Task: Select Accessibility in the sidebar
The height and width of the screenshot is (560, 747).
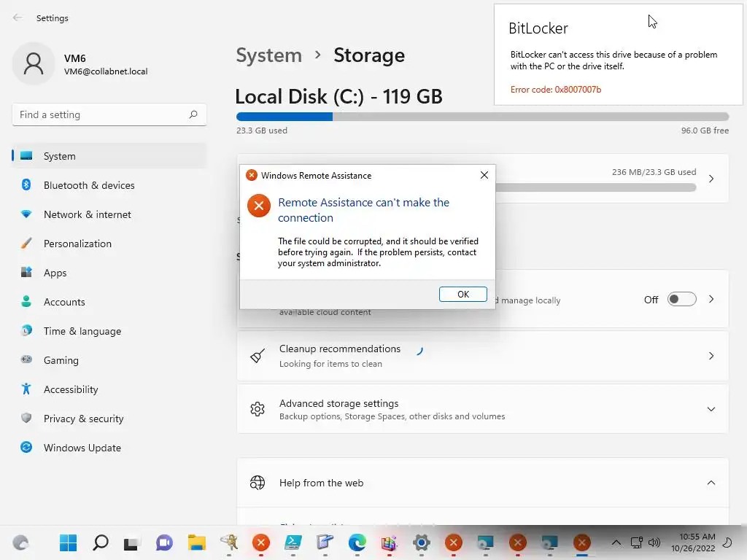Action: coord(71,389)
